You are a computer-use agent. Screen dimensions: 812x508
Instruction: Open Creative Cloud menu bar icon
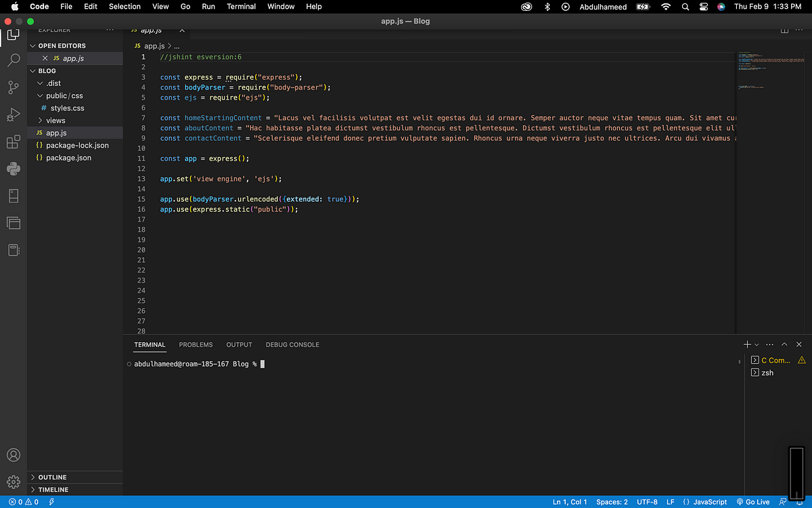pos(526,7)
